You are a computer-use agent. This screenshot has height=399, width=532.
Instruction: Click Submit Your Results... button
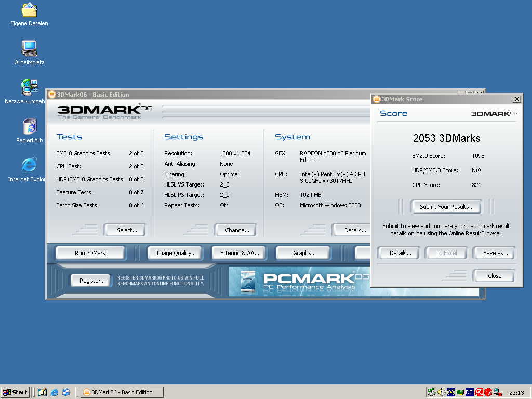click(x=446, y=207)
